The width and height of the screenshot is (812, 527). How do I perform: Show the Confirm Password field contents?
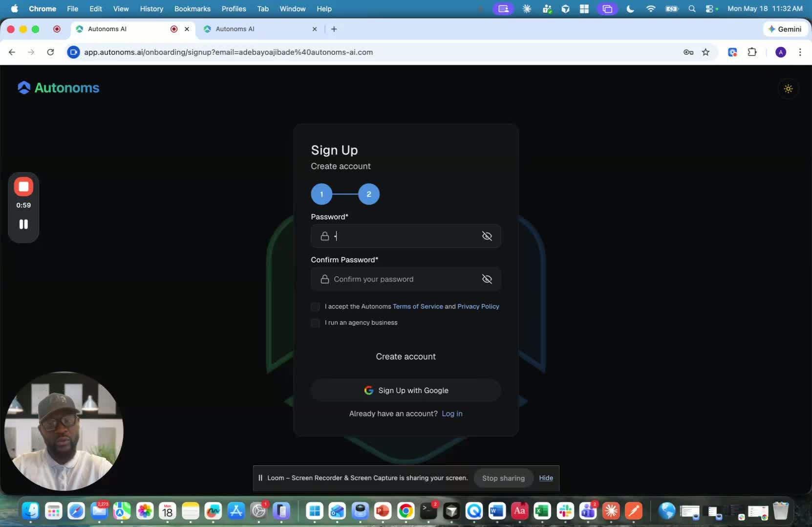tap(487, 279)
